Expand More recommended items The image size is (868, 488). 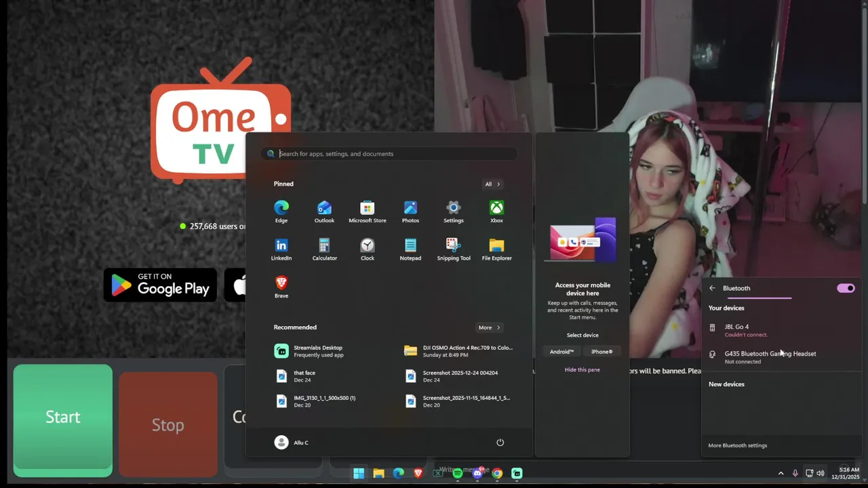490,327
